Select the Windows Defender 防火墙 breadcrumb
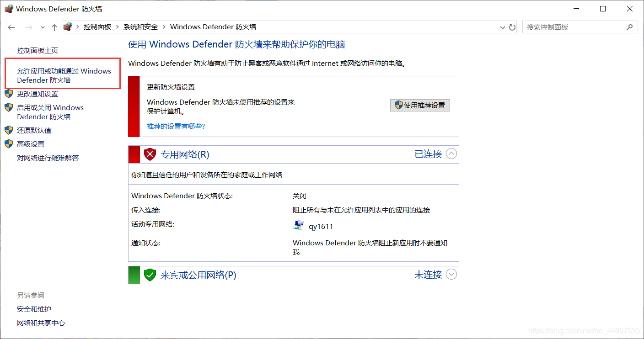This screenshot has width=644, height=339. (x=213, y=27)
